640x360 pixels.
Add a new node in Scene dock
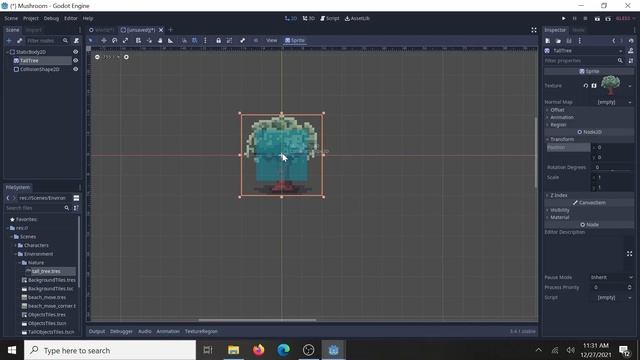click(x=9, y=40)
